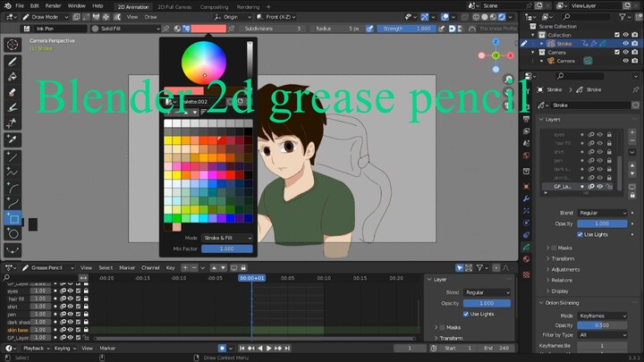Select the Cursor tool in the left toolbar
Screen dimensions: 644x362
pyautogui.click(x=13, y=45)
